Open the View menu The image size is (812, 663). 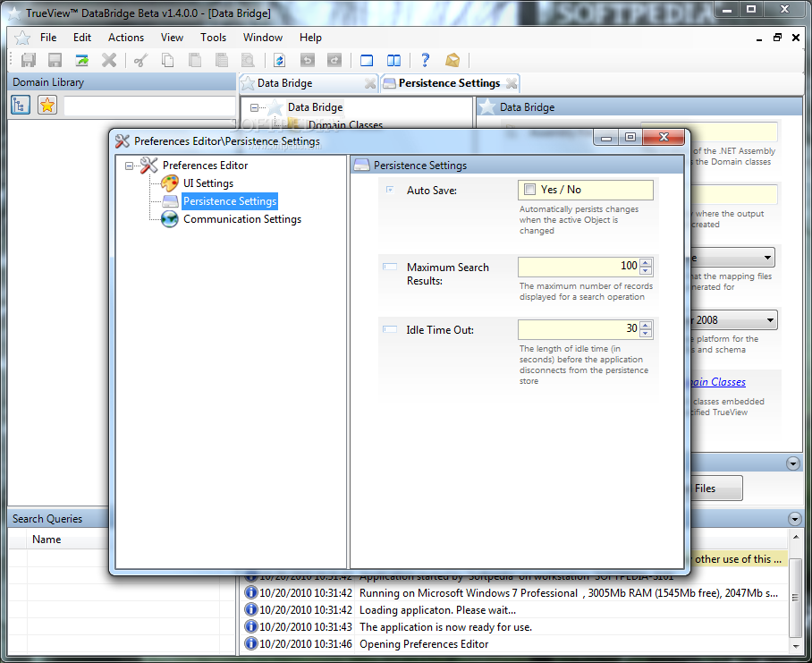[172, 38]
